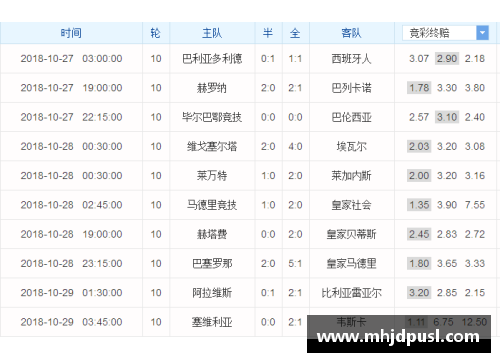Click the 7.55 away-win odds
The width and height of the screenshot is (500, 362).
click(x=475, y=205)
